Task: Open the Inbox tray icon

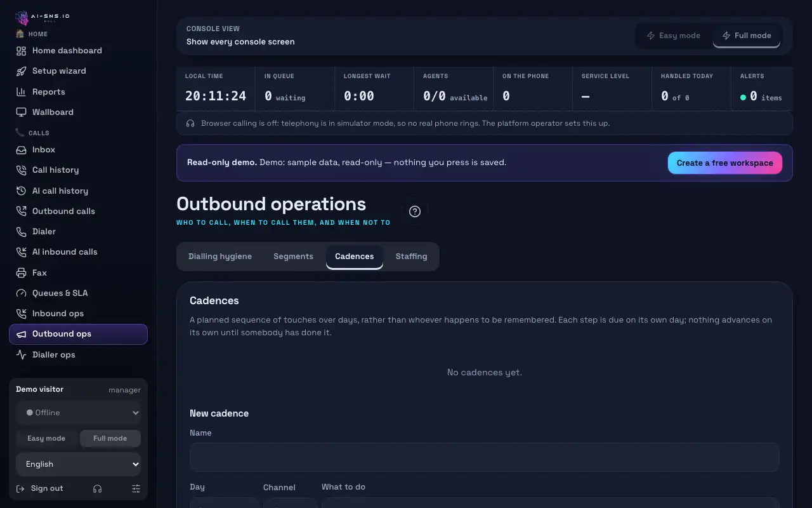Action: pyautogui.click(x=21, y=150)
